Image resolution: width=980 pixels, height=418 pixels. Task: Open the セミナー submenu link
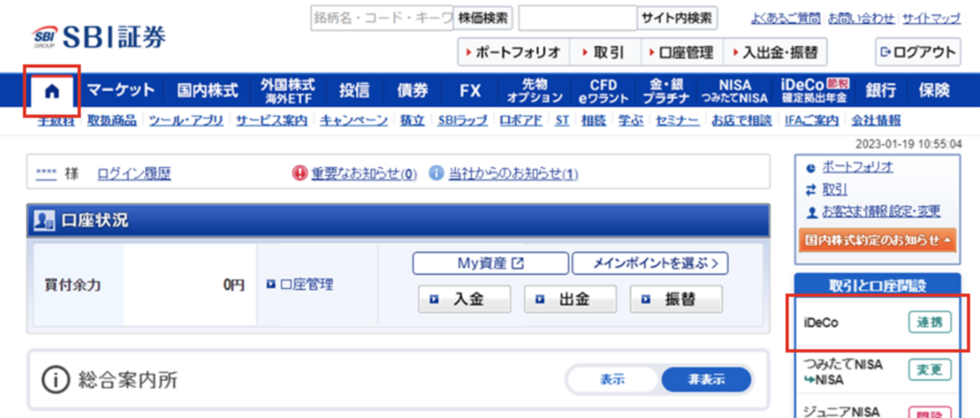[x=677, y=120]
